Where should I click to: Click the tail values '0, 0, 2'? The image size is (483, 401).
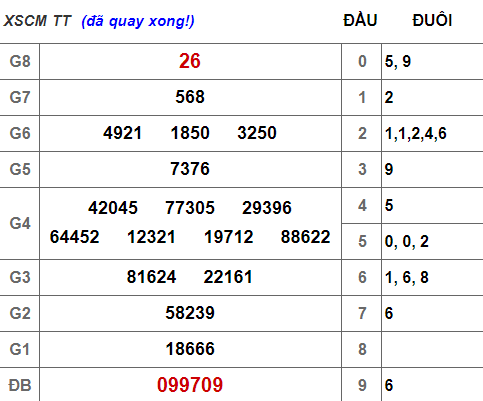[407, 242]
